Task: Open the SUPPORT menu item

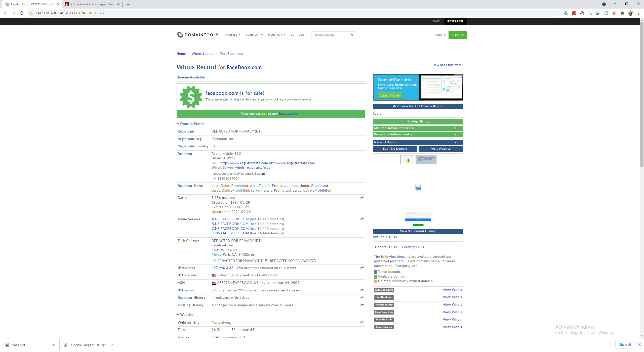Action: (x=297, y=35)
